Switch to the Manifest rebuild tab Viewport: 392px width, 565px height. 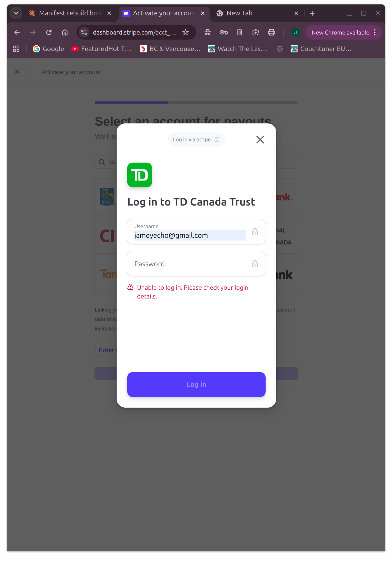tap(70, 13)
